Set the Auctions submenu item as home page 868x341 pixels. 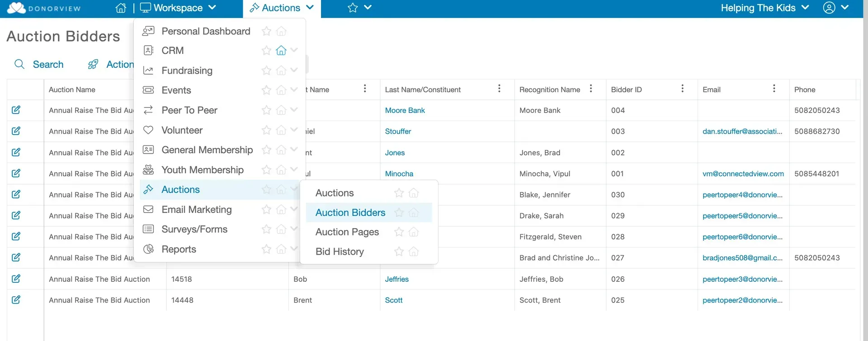pyautogui.click(x=414, y=193)
